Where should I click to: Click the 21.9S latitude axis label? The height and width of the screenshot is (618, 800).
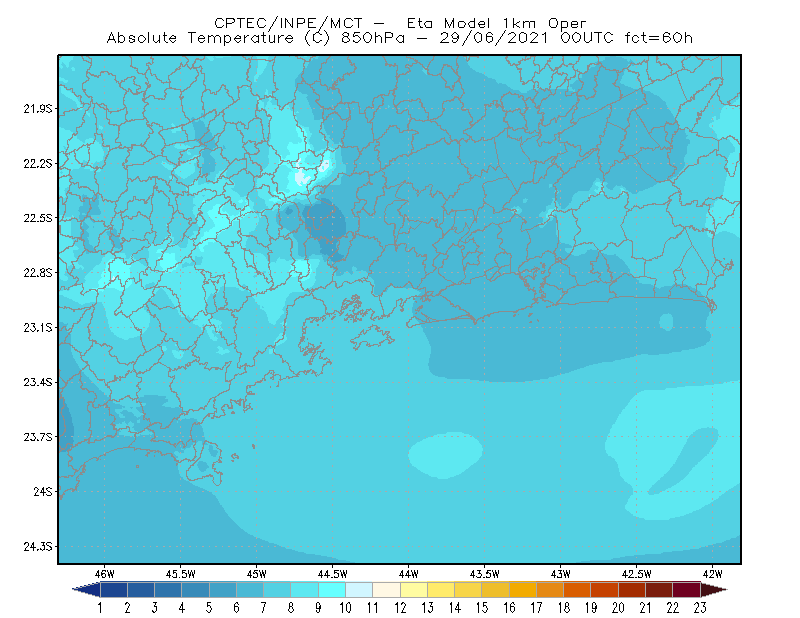pos(37,109)
